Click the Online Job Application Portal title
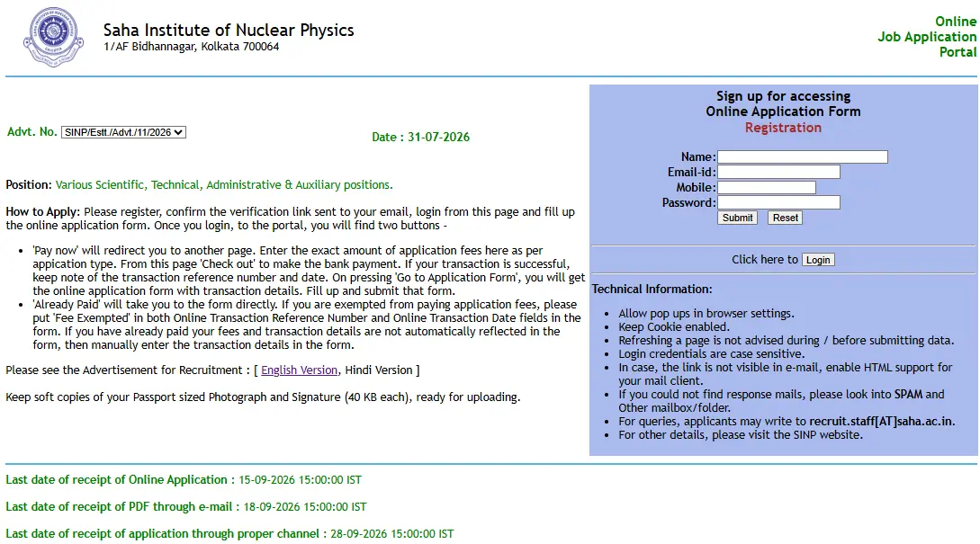The height and width of the screenshot is (544, 980). coord(927,37)
